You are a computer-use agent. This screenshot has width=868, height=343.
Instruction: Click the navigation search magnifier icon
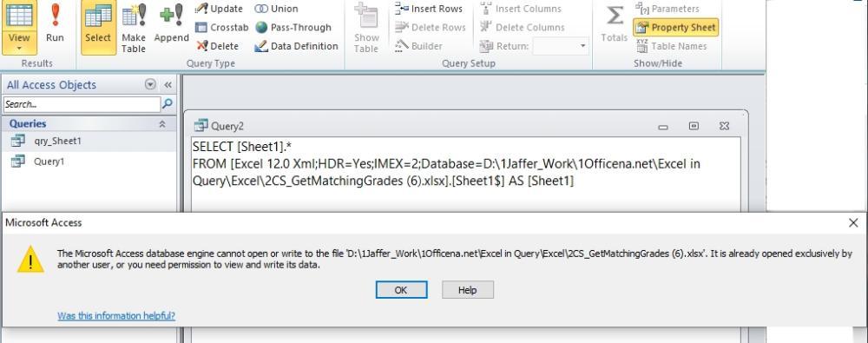[168, 103]
